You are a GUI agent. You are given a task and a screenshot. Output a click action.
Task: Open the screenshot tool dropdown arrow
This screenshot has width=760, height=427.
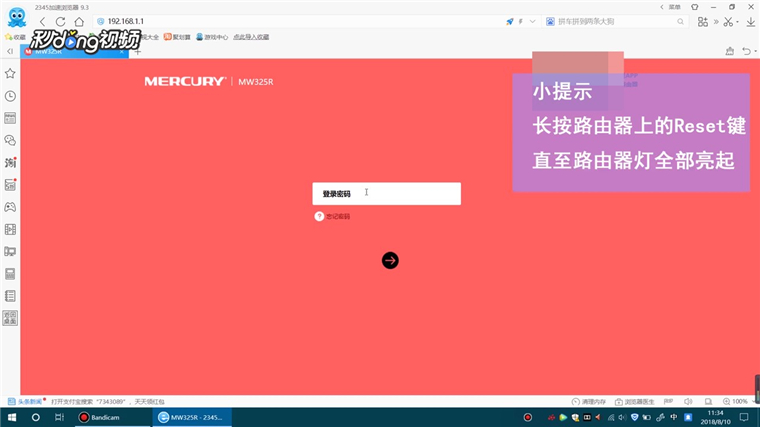tap(737, 22)
